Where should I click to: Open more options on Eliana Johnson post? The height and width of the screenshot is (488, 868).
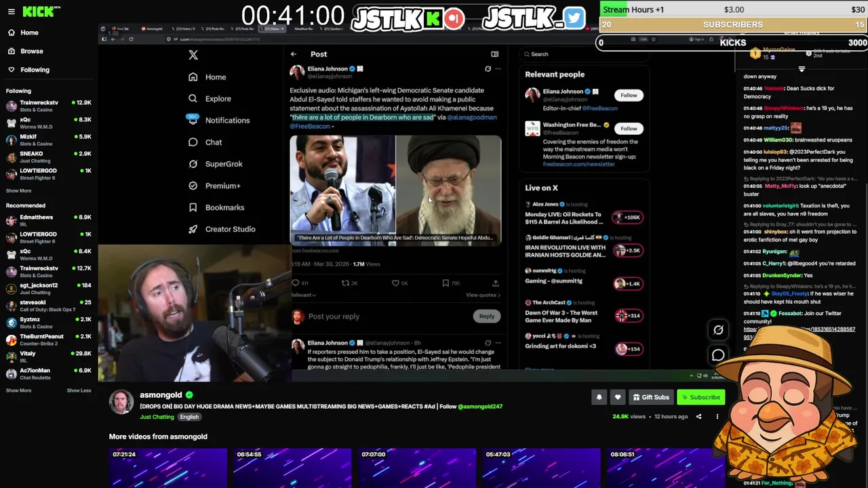click(x=498, y=68)
